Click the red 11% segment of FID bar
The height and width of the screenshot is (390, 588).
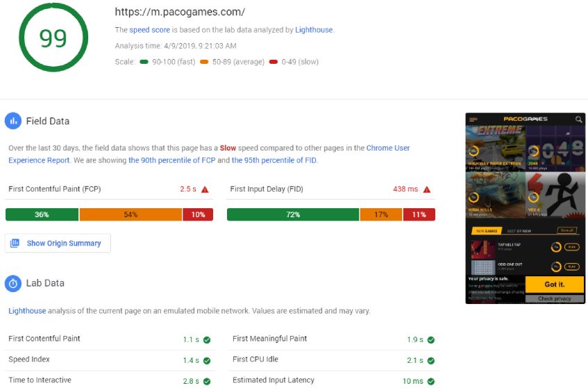click(x=419, y=214)
